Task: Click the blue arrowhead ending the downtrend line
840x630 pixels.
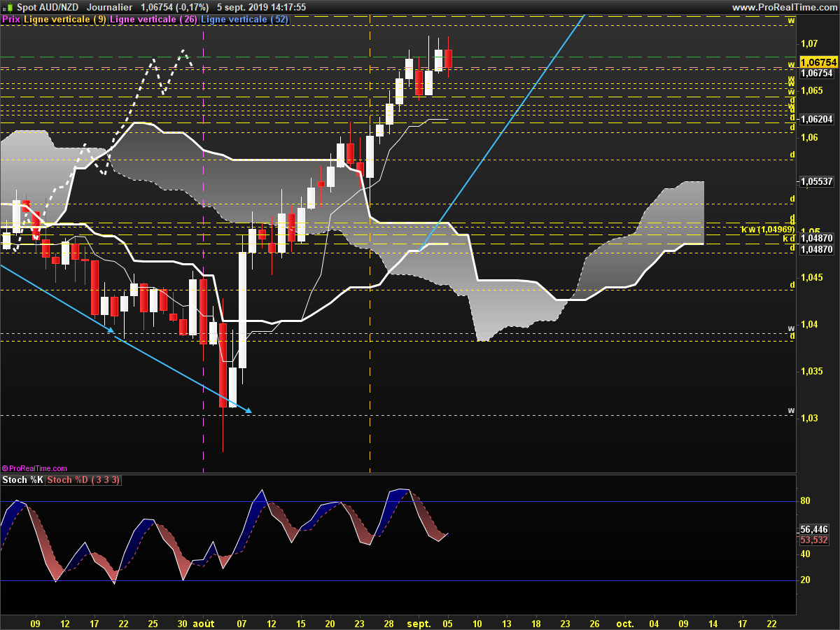Action: [x=247, y=410]
